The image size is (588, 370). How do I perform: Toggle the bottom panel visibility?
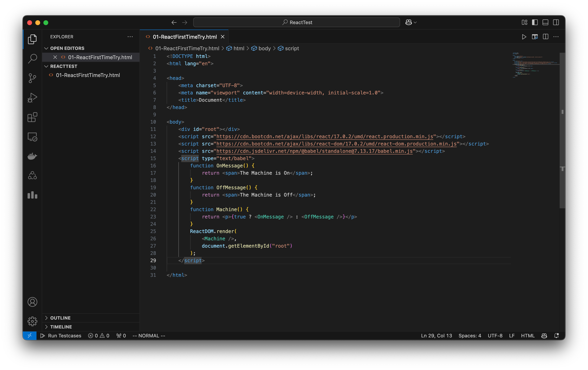[545, 22]
